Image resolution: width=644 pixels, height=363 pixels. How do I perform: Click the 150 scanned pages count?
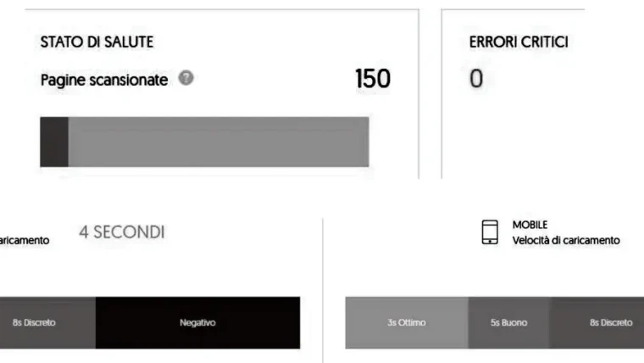point(373,79)
